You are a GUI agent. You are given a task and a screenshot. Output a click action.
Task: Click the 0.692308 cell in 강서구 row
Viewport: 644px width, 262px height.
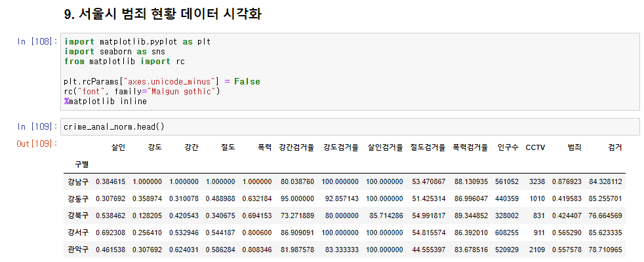[x=110, y=233]
